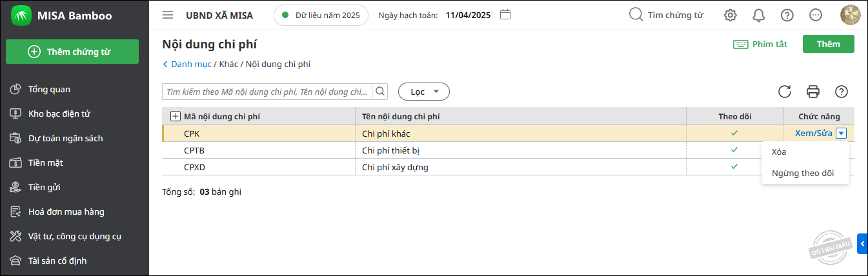Screen dimensions: 868x276
Task: Open the three-dots more options icon
Action: 816,15
